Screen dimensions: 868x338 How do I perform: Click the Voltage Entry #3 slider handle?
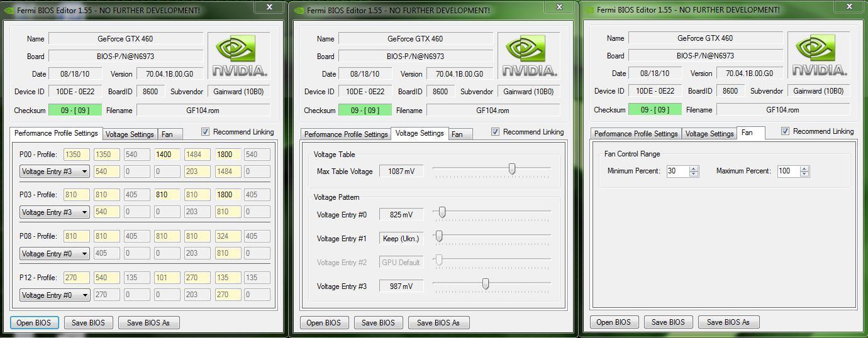coord(486,284)
